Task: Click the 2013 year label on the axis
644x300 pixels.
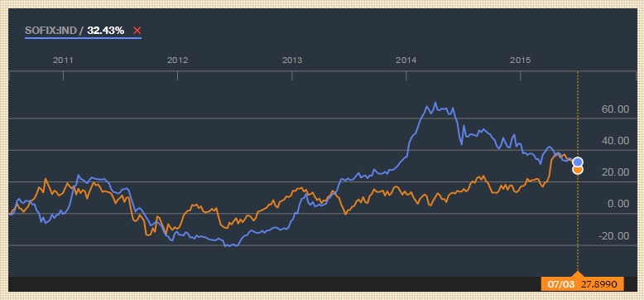Action: point(292,60)
